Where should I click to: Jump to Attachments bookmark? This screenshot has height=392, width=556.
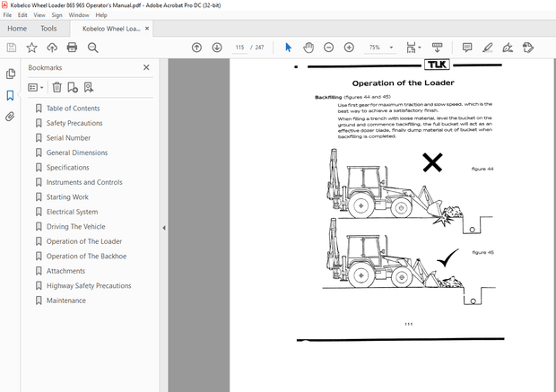[x=65, y=271]
